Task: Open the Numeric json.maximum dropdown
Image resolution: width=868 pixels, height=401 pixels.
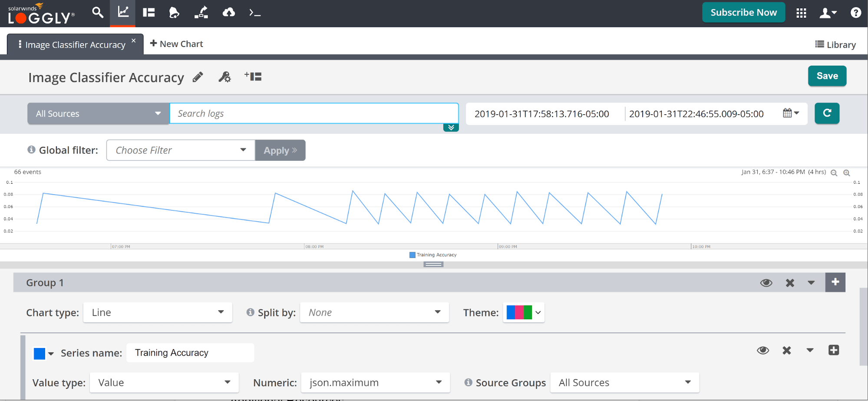Action: click(x=375, y=383)
